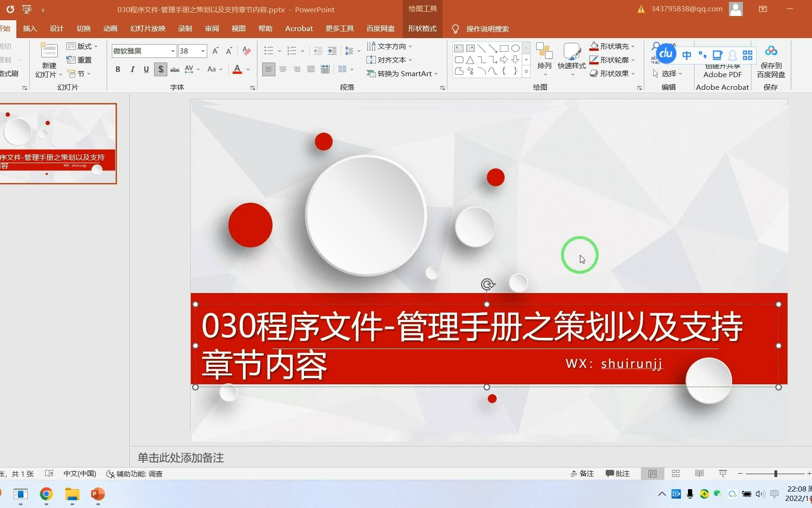812x508 pixels.
Task: Click the zoom slider handle in status bar
Action: click(x=776, y=474)
